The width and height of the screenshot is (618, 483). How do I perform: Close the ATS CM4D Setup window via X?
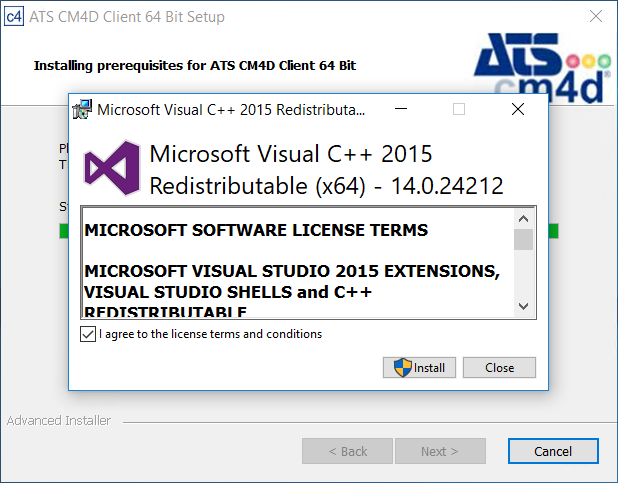click(595, 17)
